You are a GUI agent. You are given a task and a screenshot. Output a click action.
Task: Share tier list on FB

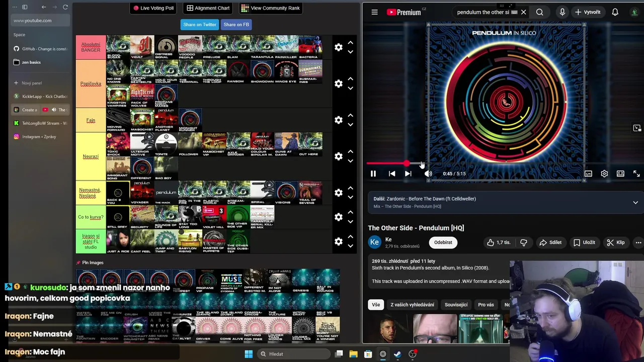[236, 25]
